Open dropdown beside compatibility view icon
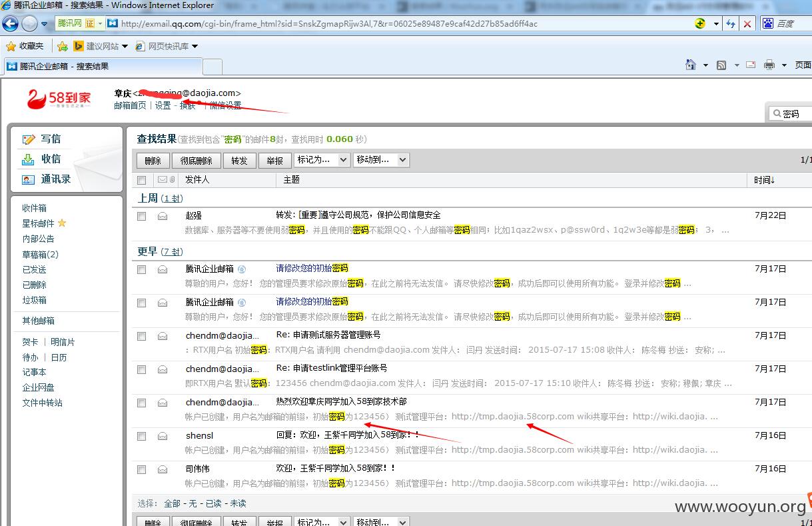Viewport: 812px width, 526px height. pyautogui.click(x=716, y=23)
